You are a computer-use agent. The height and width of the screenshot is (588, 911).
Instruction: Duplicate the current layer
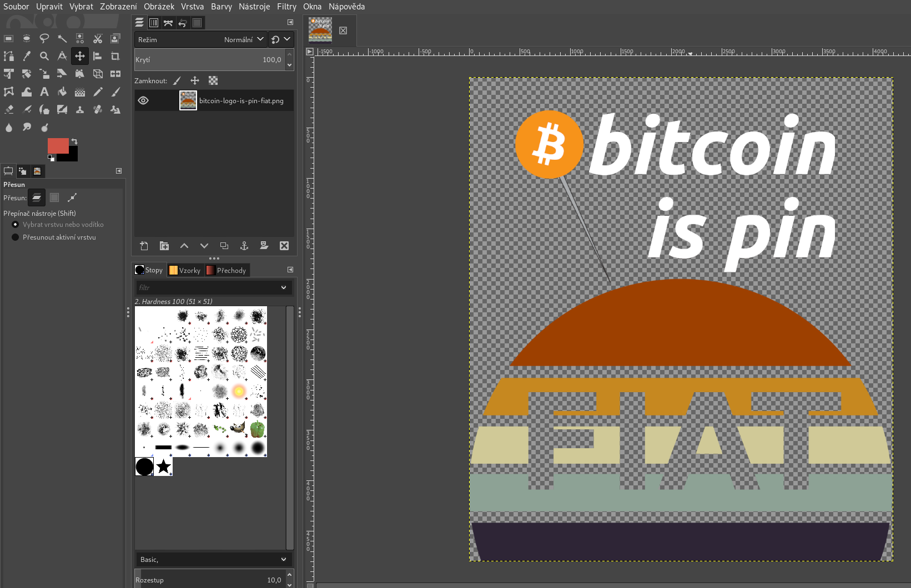224,246
